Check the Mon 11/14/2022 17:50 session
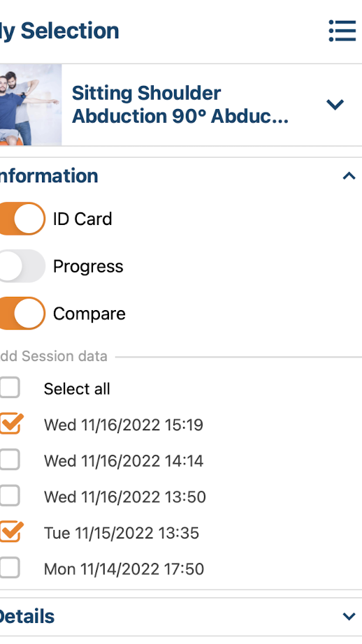 click(x=10, y=568)
